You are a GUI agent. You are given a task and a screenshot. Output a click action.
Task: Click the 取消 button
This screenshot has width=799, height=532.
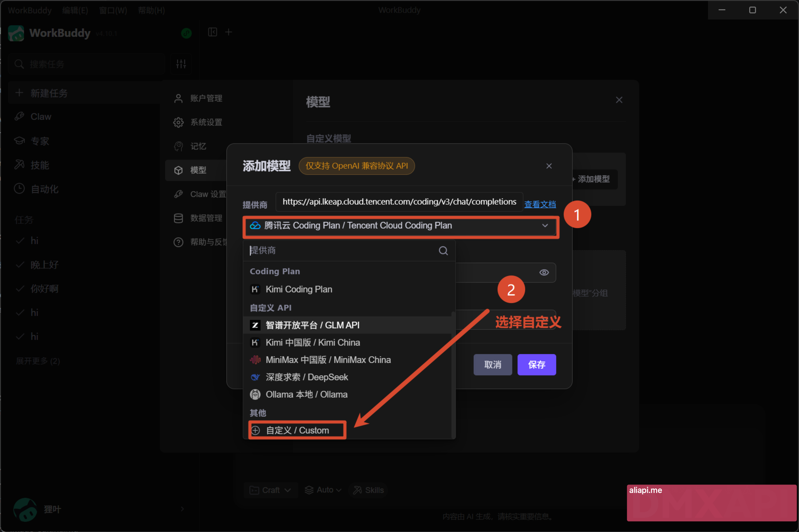coord(493,365)
